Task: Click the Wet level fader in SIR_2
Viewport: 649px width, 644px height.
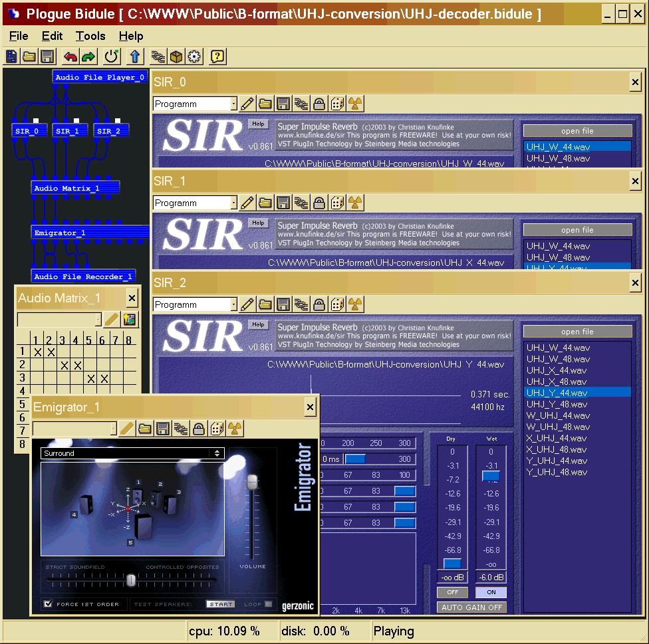Action: [491, 476]
